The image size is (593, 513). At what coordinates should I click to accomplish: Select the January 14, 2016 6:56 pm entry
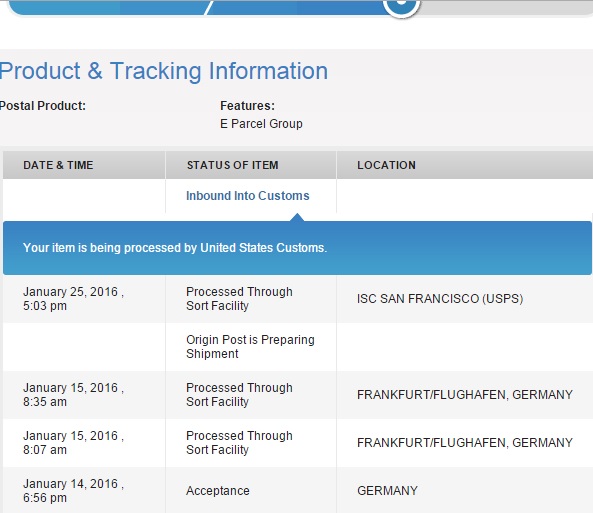(73, 491)
